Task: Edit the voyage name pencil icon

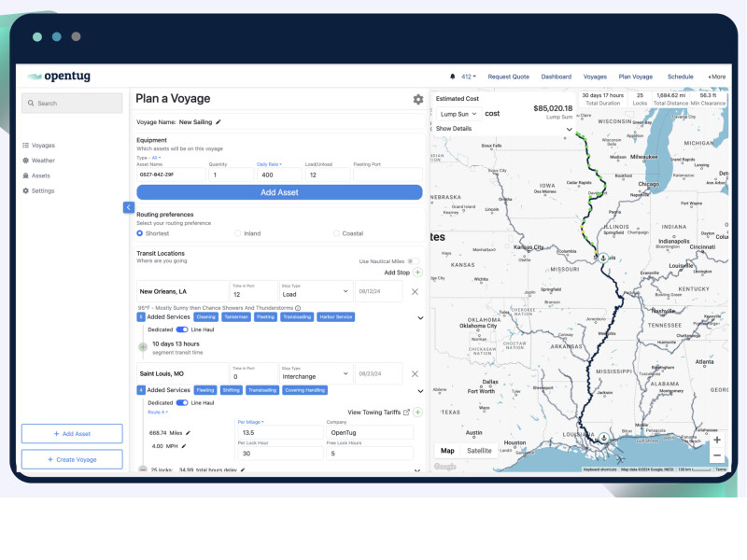Action: pos(218,122)
